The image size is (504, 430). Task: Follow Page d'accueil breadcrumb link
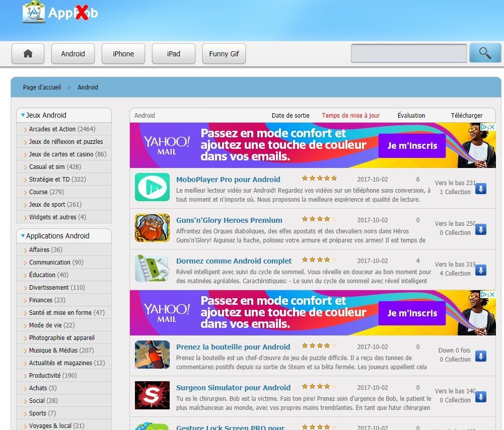click(x=42, y=88)
